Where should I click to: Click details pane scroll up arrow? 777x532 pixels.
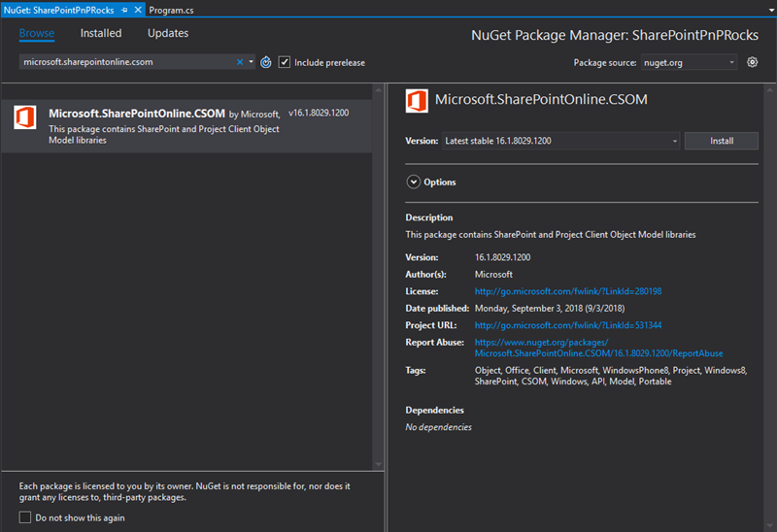pyautogui.click(x=769, y=89)
